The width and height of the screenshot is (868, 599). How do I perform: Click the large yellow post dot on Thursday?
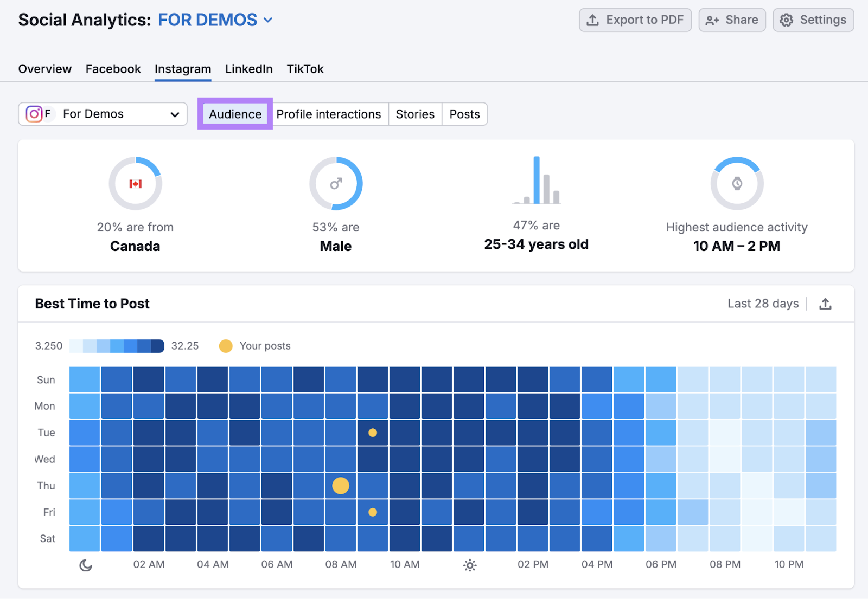341,486
